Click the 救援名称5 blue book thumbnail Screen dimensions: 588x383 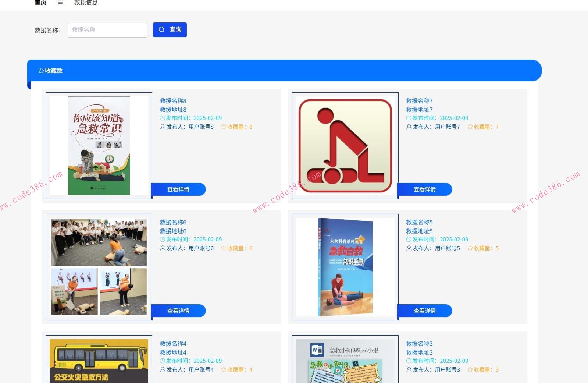[345, 267]
